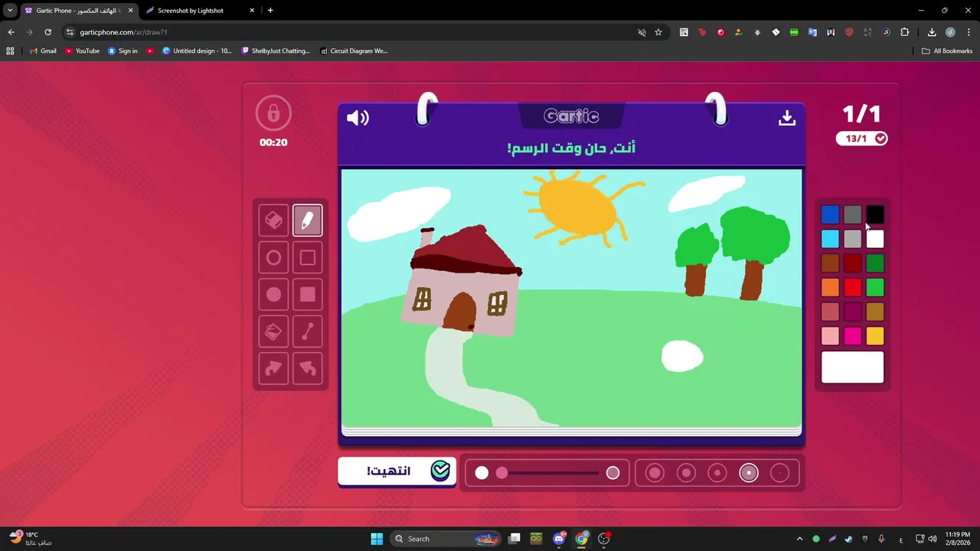This screenshot has height=551, width=980.
Task: Open the Chrome extensions puzzle menu
Action: [905, 32]
